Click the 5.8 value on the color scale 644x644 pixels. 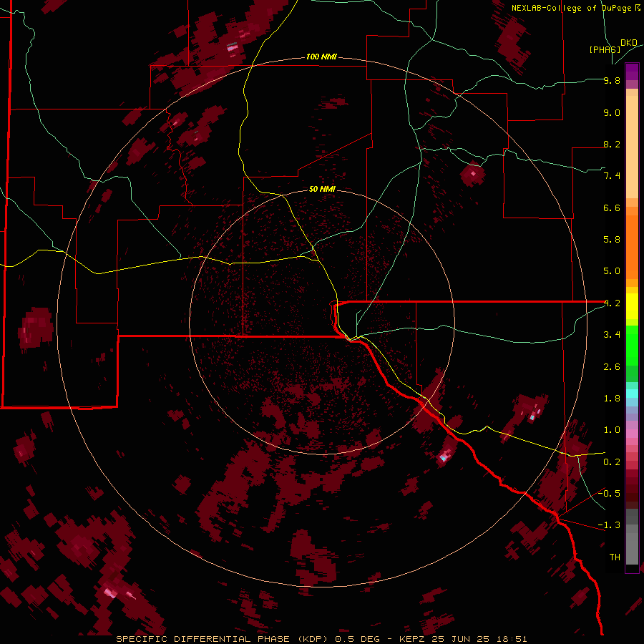[x=612, y=240]
